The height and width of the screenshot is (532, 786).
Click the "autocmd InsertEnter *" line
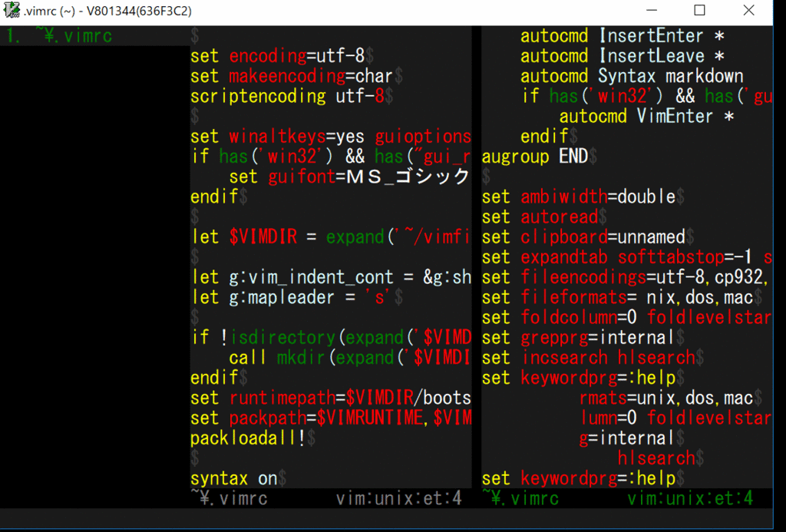pos(622,36)
